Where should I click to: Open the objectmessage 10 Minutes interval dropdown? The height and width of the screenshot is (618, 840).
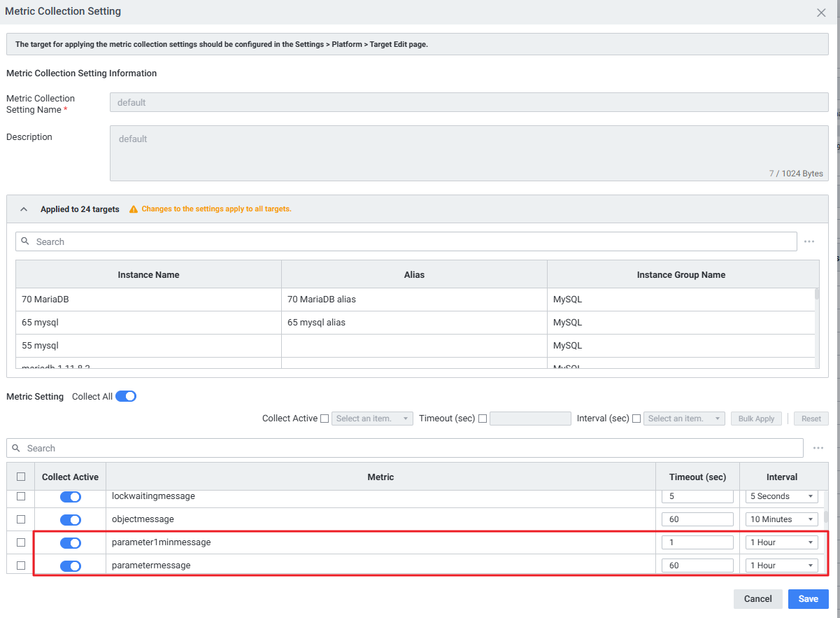point(781,519)
